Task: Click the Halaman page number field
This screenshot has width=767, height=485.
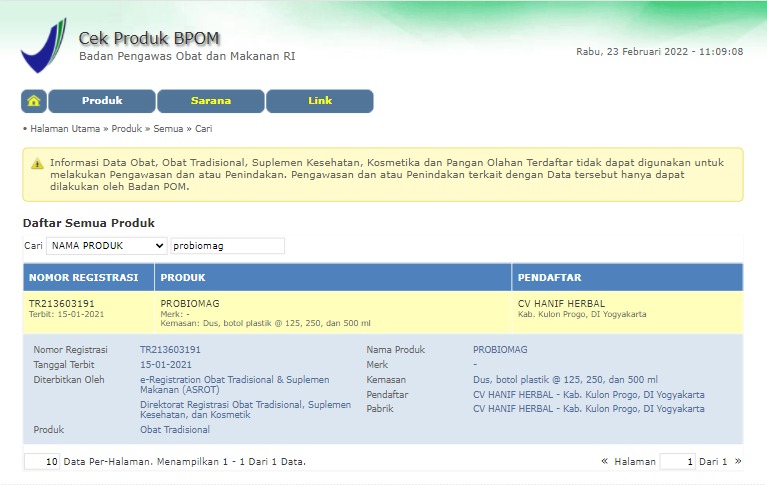Action: (677, 462)
